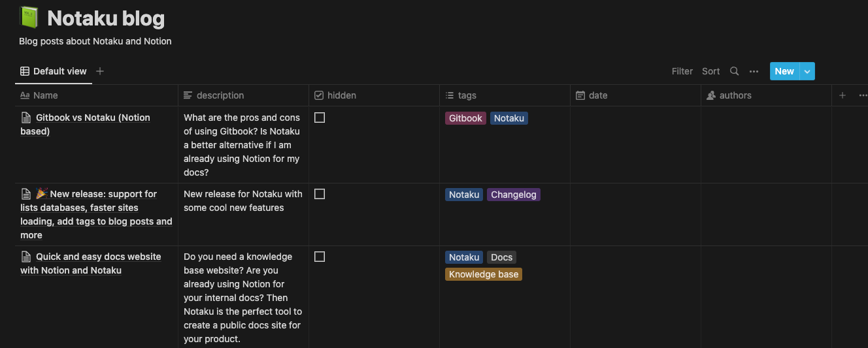Open the table column options ellipsis at far right

[x=863, y=95]
